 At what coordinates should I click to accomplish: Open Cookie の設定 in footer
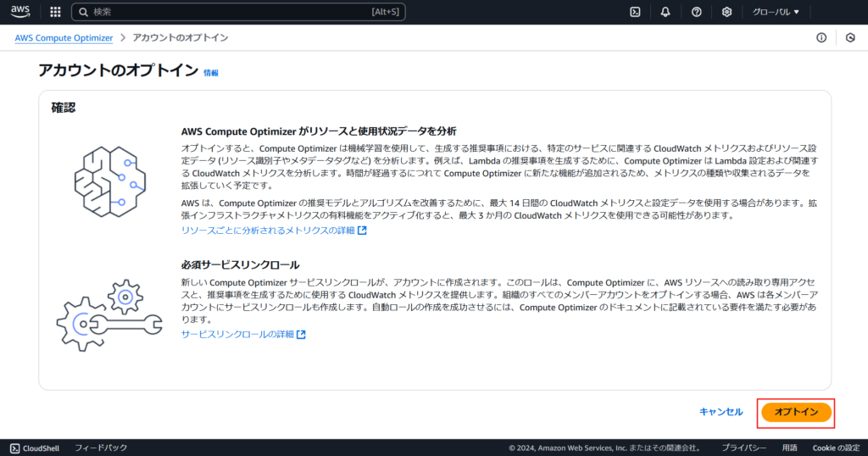[x=836, y=448]
